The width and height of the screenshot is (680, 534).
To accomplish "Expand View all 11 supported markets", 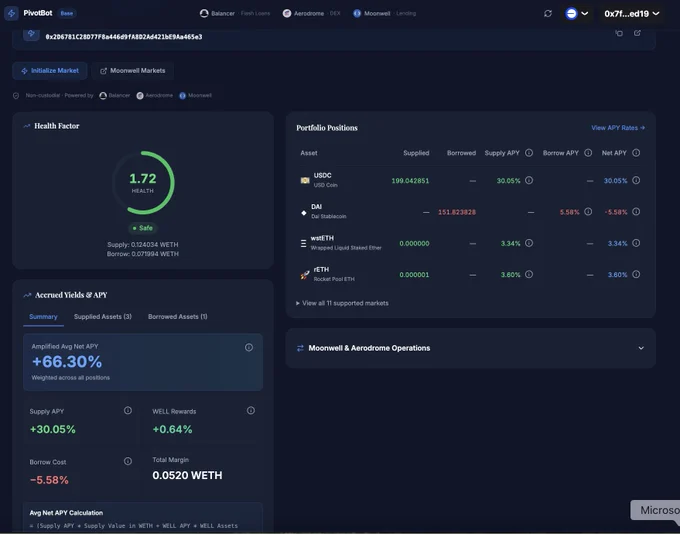I will pos(342,303).
